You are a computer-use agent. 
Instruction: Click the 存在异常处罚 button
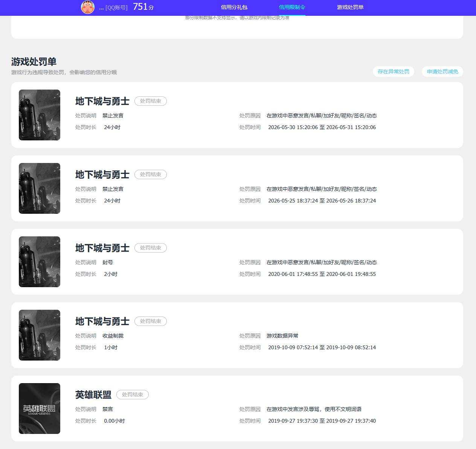(x=394, y=72)
